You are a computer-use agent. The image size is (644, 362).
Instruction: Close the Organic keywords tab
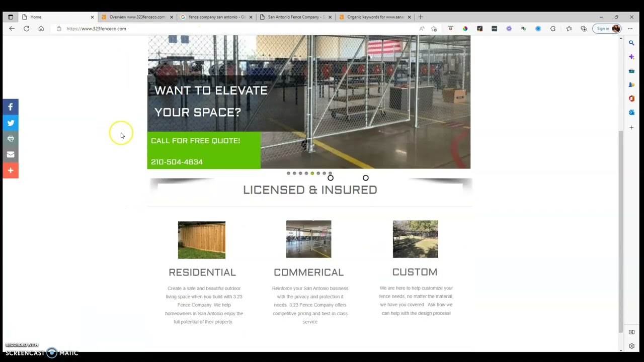409,17
